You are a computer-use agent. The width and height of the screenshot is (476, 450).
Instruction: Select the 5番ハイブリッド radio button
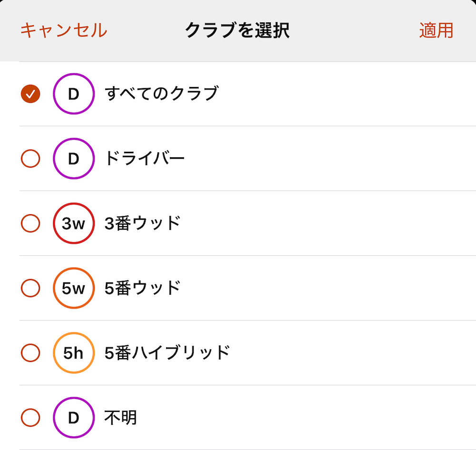pyautogui.click(x=30, y=353)
